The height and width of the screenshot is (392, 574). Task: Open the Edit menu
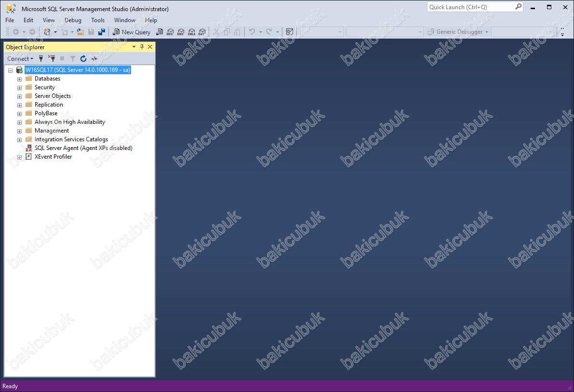pos(28,20)
